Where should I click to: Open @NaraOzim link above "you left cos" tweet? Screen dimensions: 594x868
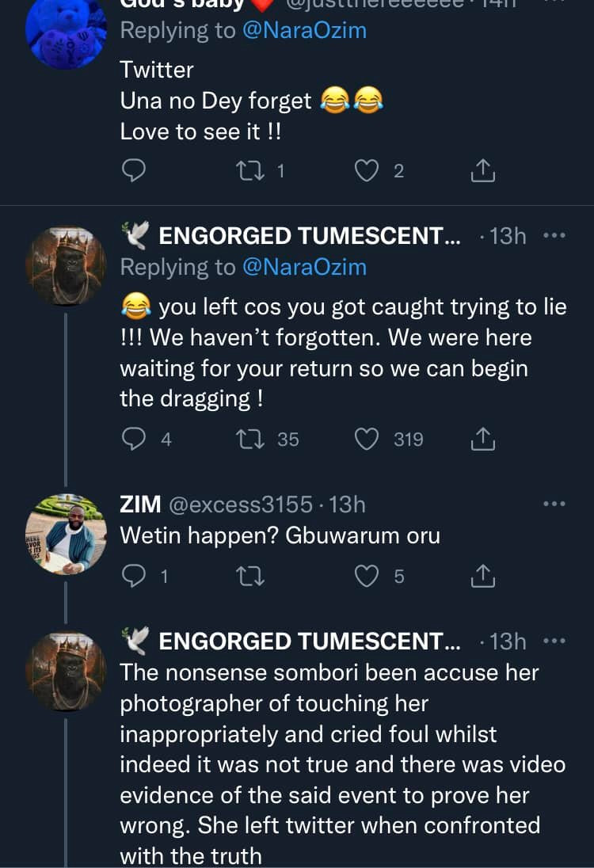click(x=305, y=267)
